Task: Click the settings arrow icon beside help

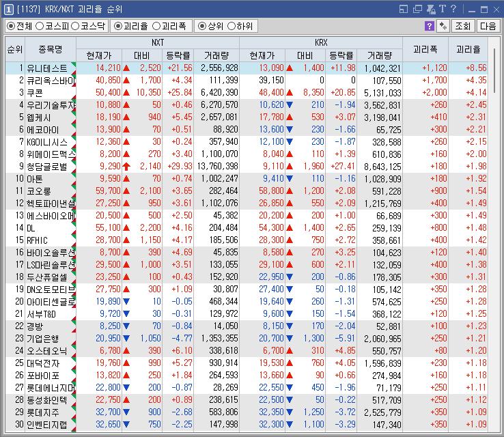Action: click(x=443, y=26)
